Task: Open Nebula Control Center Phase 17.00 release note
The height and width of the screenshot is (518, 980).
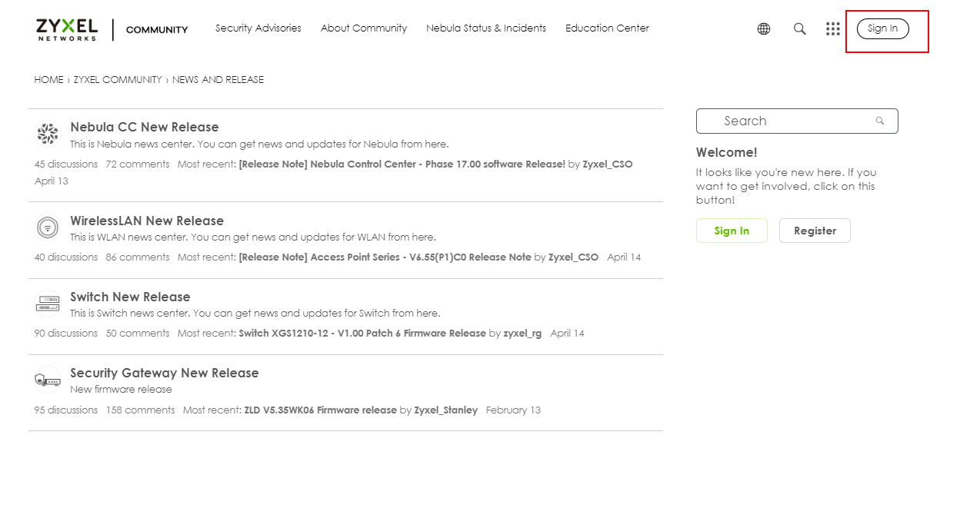Action: pyautogui.click(x=402, y=164)
